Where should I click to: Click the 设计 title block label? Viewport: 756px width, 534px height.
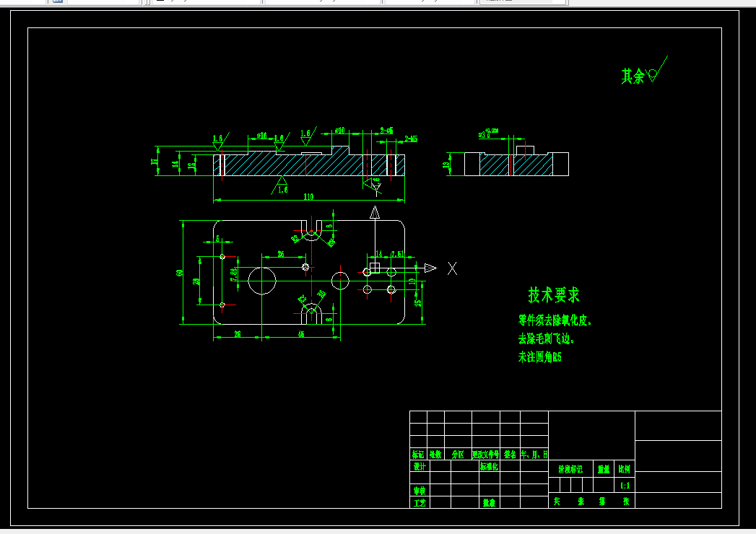[x=420, y=466]
